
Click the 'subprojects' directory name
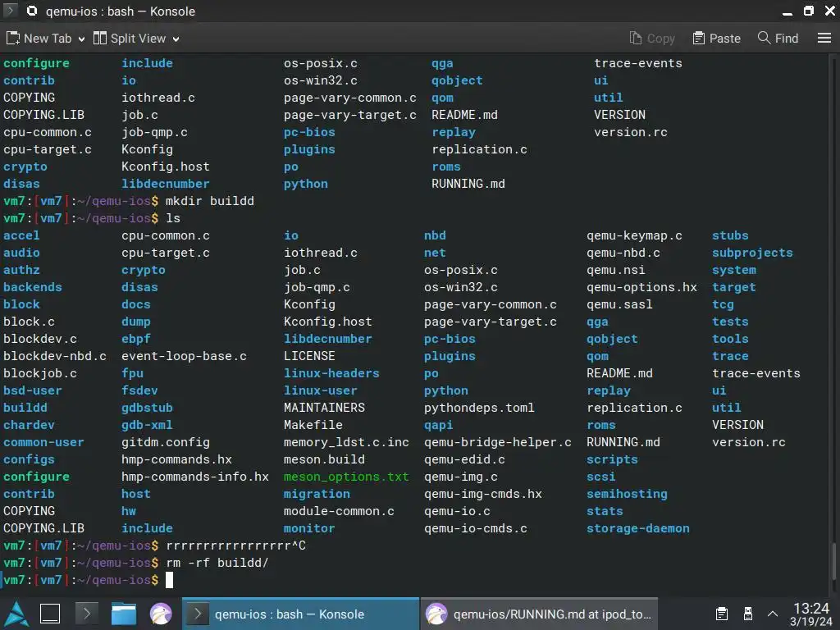pyautogui.click(x=752, y=253)
